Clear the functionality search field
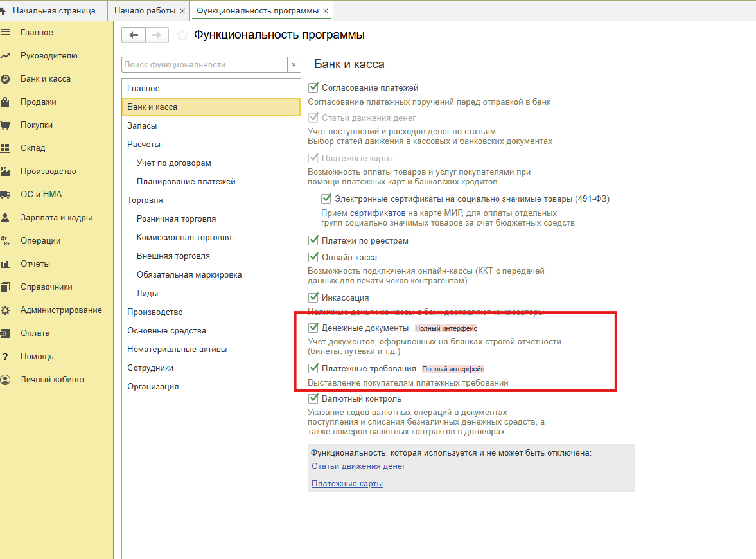 pyautogui.click(x=294, y=65)
